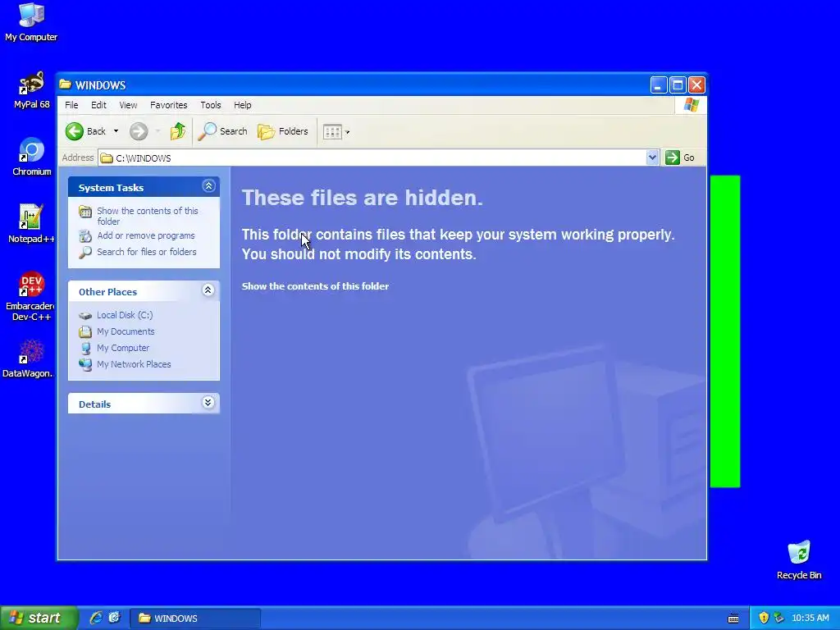
Task: Open the File menu
Action: 71,105
